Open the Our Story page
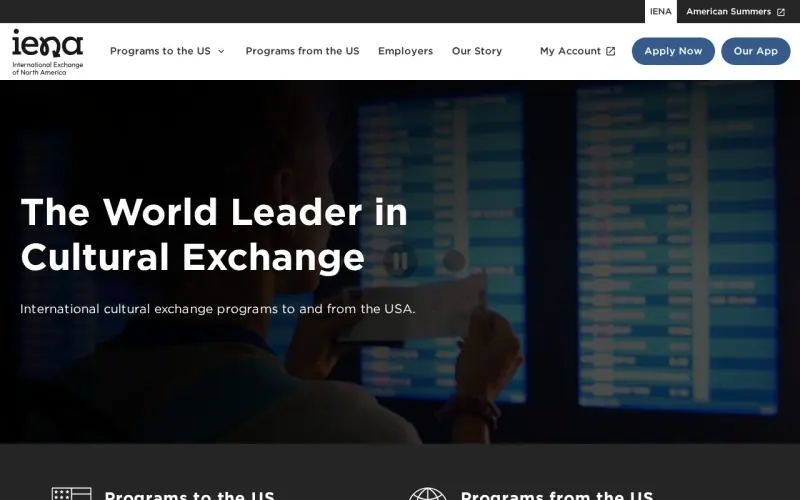 pyautogui.click(x=477, y=51)
